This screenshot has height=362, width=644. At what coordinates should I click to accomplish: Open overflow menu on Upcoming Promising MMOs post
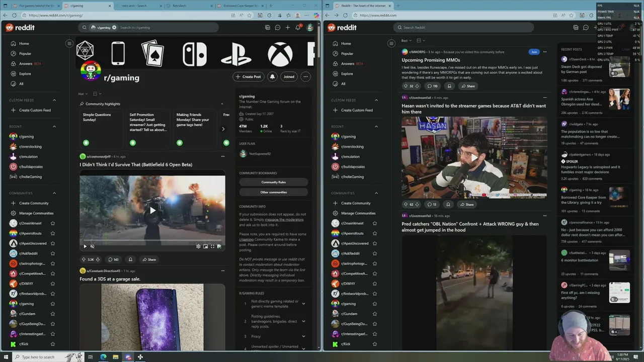click(544, 52)
